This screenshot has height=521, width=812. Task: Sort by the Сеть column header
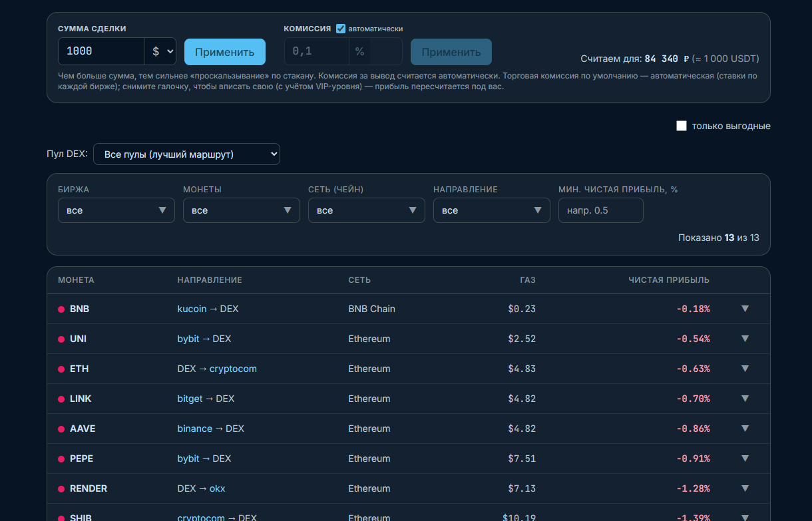click(359, 280)
